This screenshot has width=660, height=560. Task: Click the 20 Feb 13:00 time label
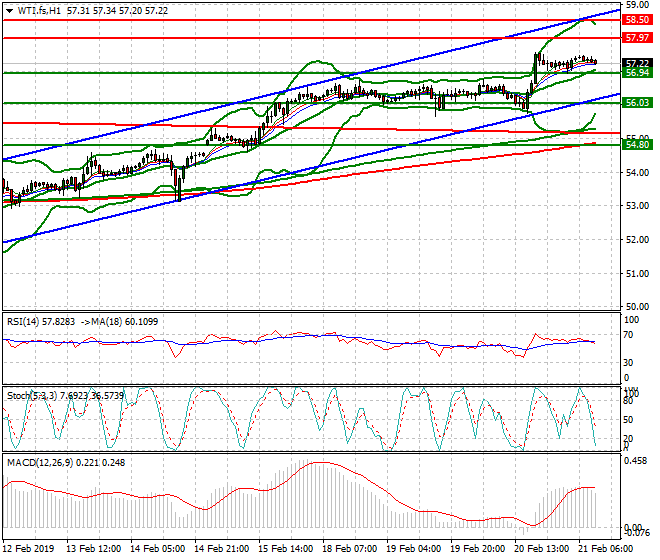[542, 549]
